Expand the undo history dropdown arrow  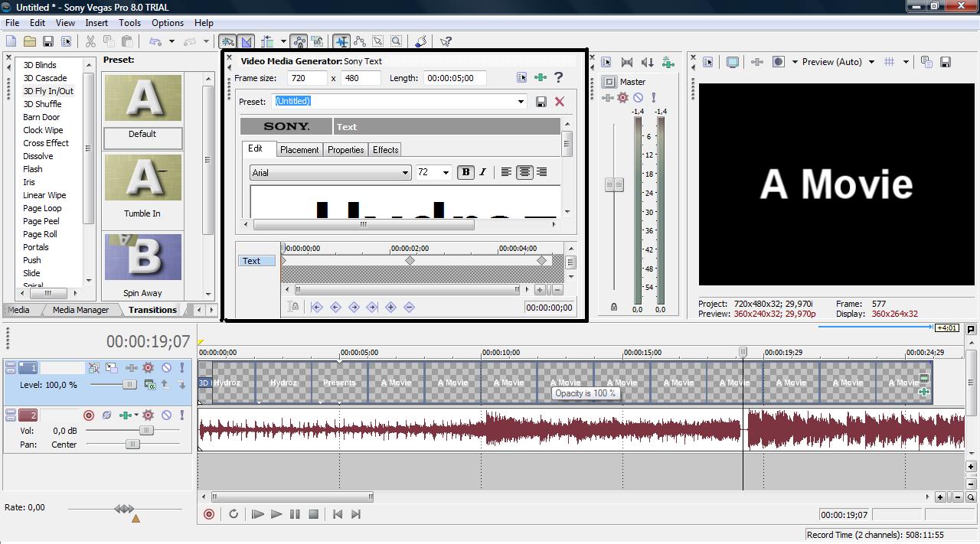(171, 41)
